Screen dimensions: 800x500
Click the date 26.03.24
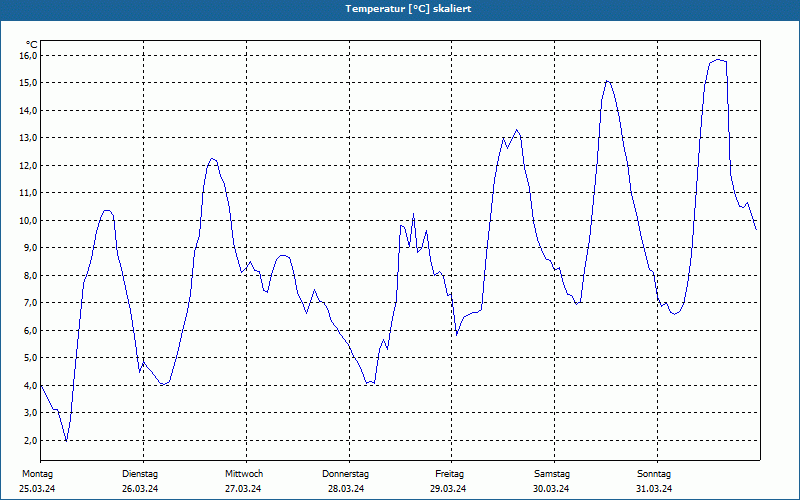coord(140,489)
